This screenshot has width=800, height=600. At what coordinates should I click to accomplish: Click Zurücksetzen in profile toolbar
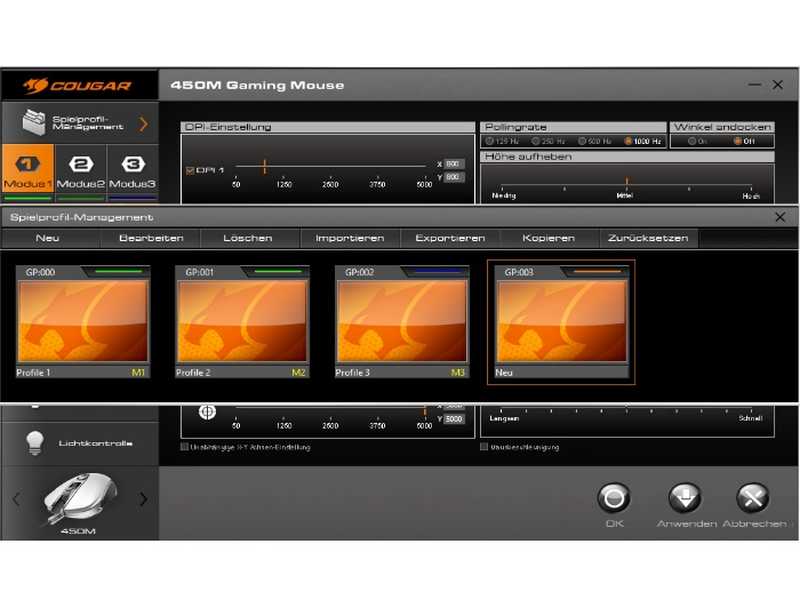[x=648, y=238]
